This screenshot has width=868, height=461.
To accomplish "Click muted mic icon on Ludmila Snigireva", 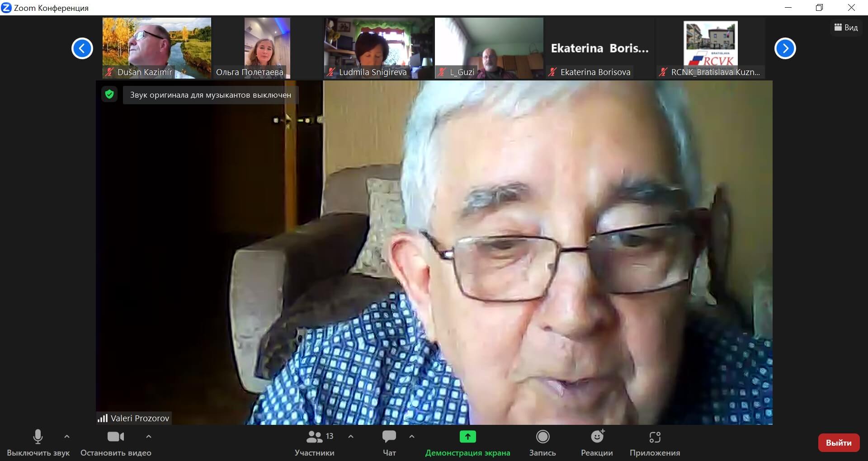I will 331,72.
